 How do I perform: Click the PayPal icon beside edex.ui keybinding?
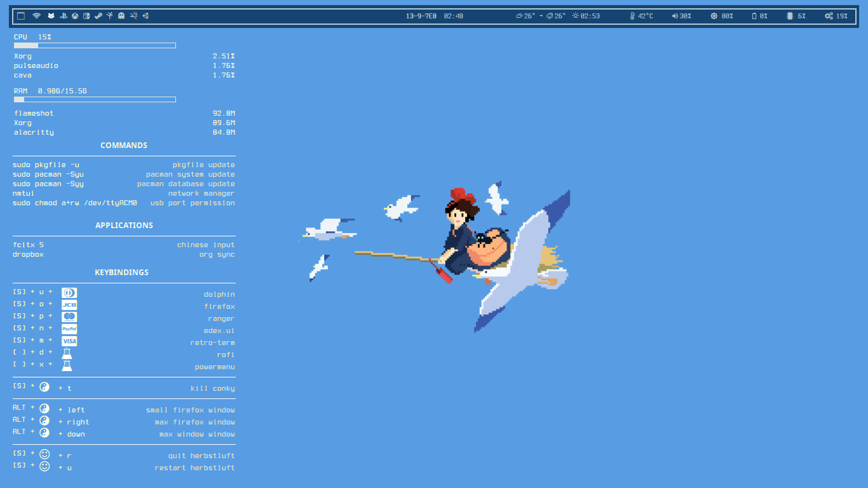pyautogui.click(x=69, y=329)
